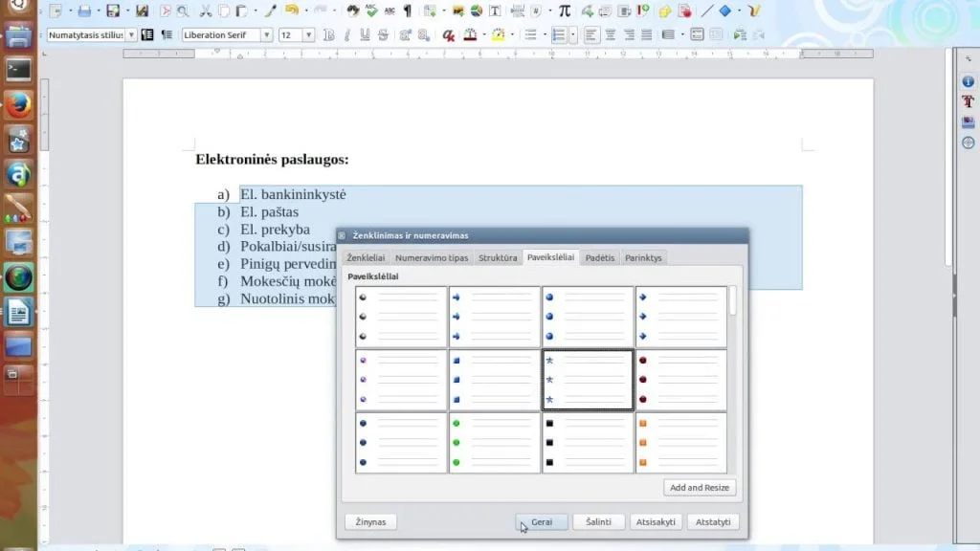Click the Clear direct formatting icon
Image resolution: width=980 pixels, height=551 pixels.
pos(448,35)
